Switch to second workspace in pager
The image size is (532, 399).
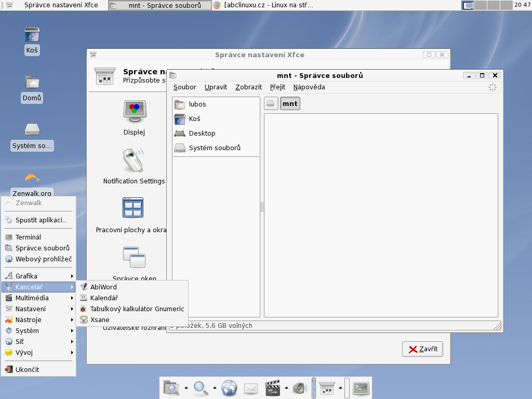pyautogui.click(x=481, y=5)
